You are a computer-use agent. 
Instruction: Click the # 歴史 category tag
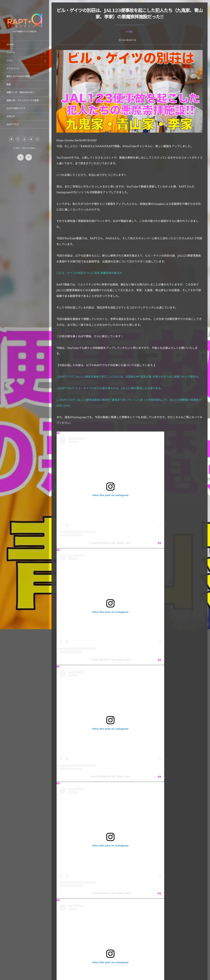coord(130,32)
